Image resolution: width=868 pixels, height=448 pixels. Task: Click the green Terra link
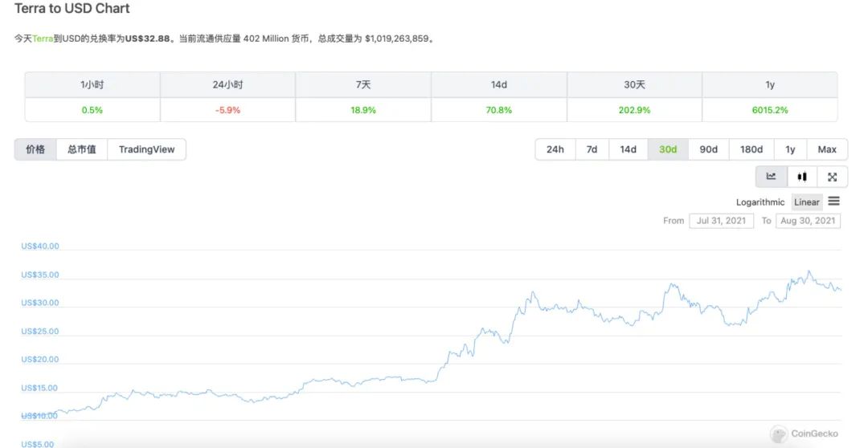click(x=43, y=39)
